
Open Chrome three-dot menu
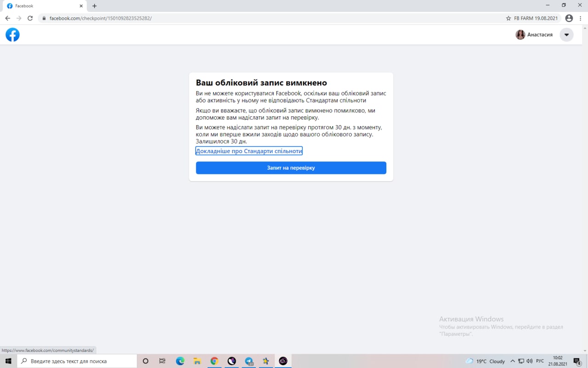click(581, 18)
